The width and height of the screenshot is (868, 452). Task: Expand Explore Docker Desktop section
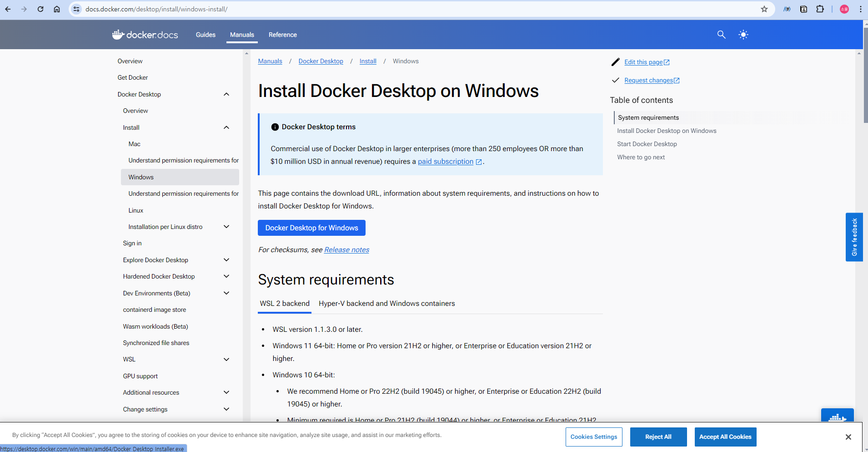pyautogui.click(x=226, y=260)
